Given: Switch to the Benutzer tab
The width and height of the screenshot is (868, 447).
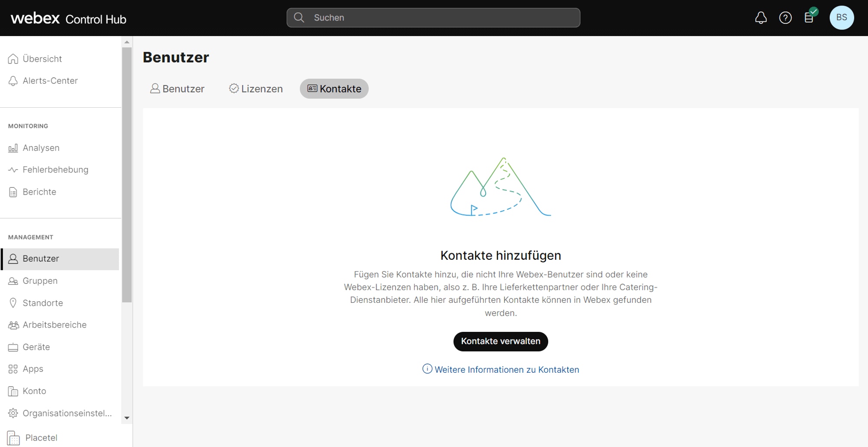Looking at the screenshot, I should point(178,89).
